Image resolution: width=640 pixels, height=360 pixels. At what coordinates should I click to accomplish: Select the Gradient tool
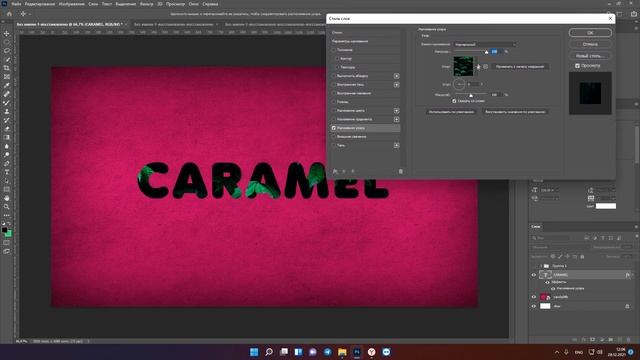click(7, 138)
